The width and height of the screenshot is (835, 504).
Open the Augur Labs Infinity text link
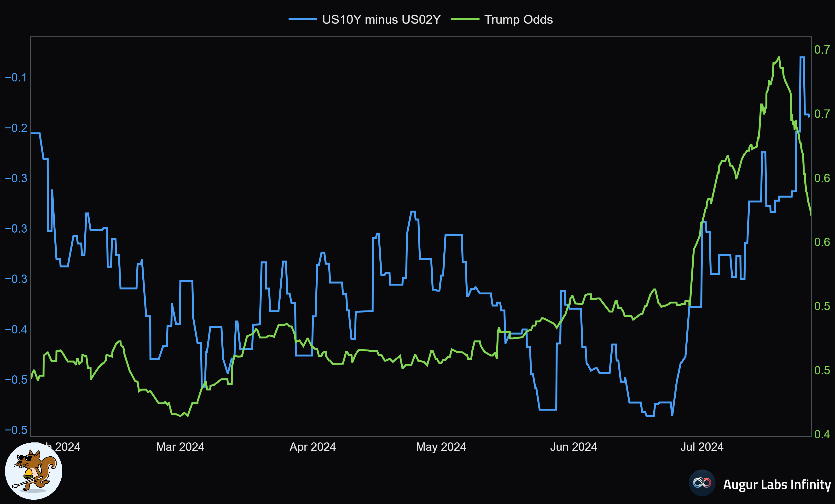pyautogui.click(x=777, y=484)
